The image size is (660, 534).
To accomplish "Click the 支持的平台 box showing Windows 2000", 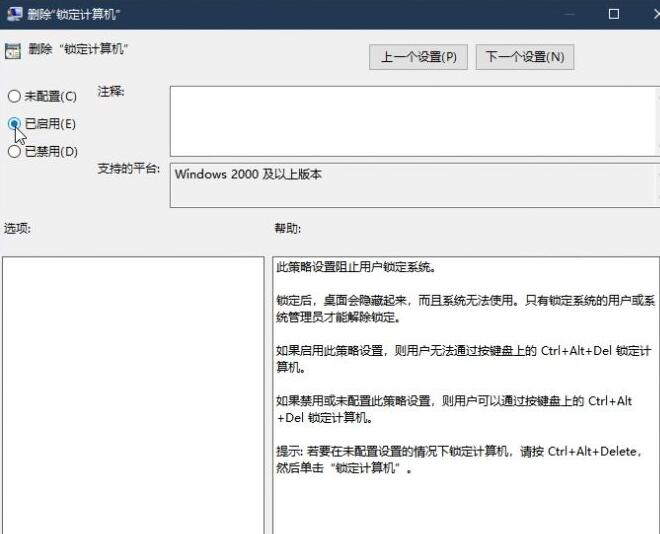I will point(415,186).
